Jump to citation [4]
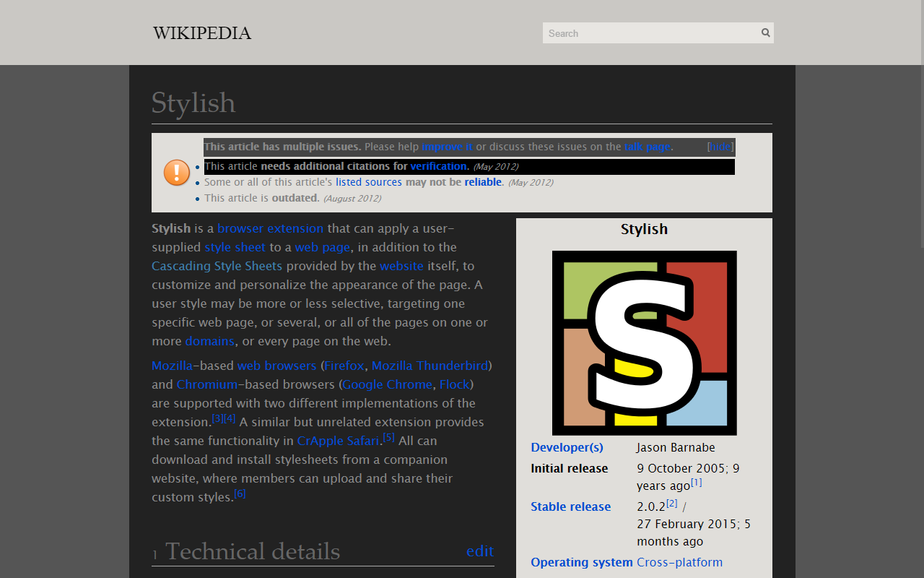Screen dimensions: 924x578 230,418
